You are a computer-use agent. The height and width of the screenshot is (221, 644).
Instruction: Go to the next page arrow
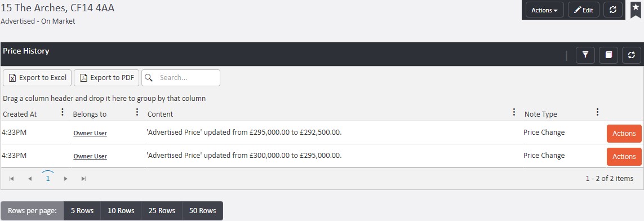(x=66, y=179)
